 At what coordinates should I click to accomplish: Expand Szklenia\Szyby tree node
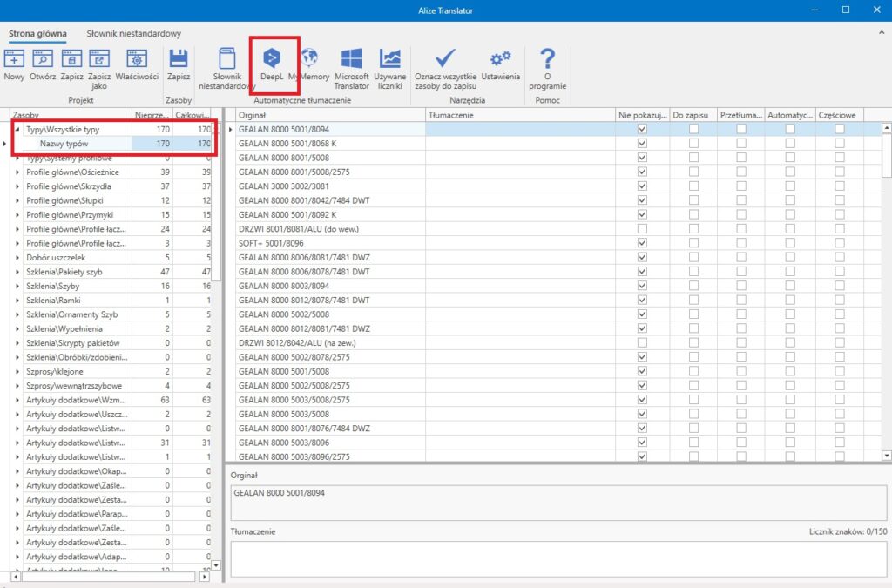point(17,286)
